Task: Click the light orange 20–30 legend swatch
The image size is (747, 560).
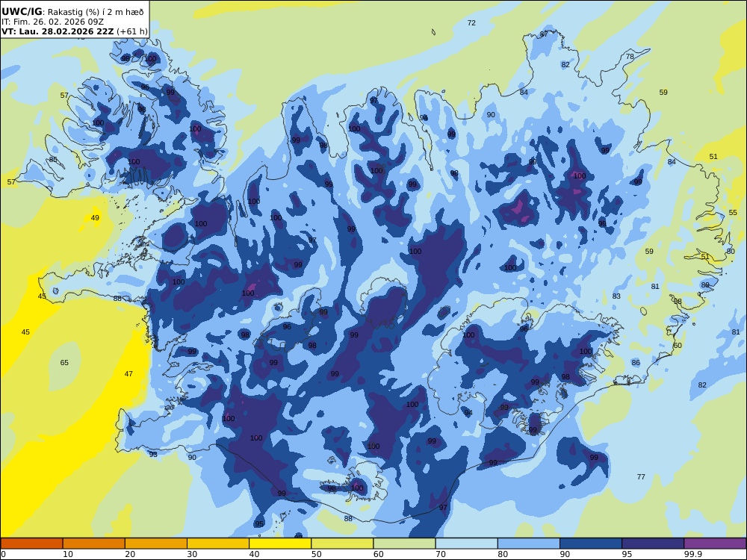Action: click(x=156, y=544)
